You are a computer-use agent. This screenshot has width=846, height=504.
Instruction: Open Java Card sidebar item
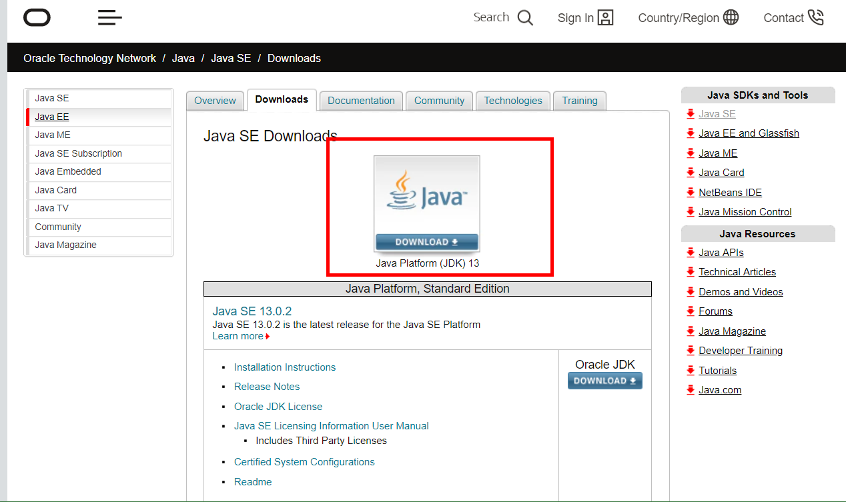coord(99,190)
